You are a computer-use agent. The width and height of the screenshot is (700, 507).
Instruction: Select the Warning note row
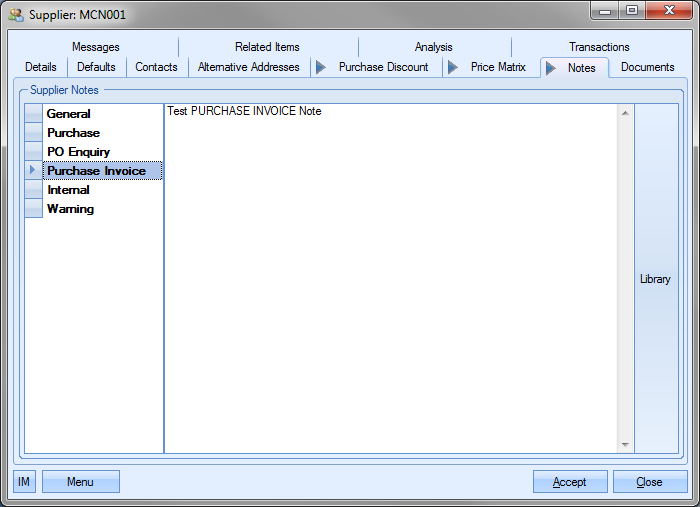(103, 209)
